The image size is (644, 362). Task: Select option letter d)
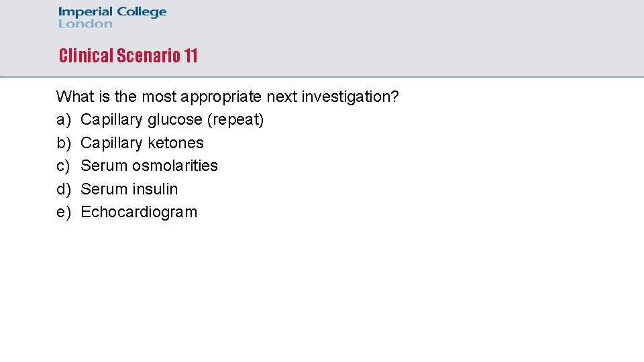[x=64, y=189]
